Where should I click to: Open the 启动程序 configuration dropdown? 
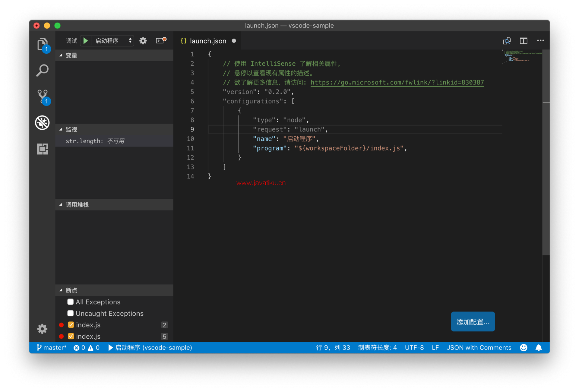pos(113,41)
